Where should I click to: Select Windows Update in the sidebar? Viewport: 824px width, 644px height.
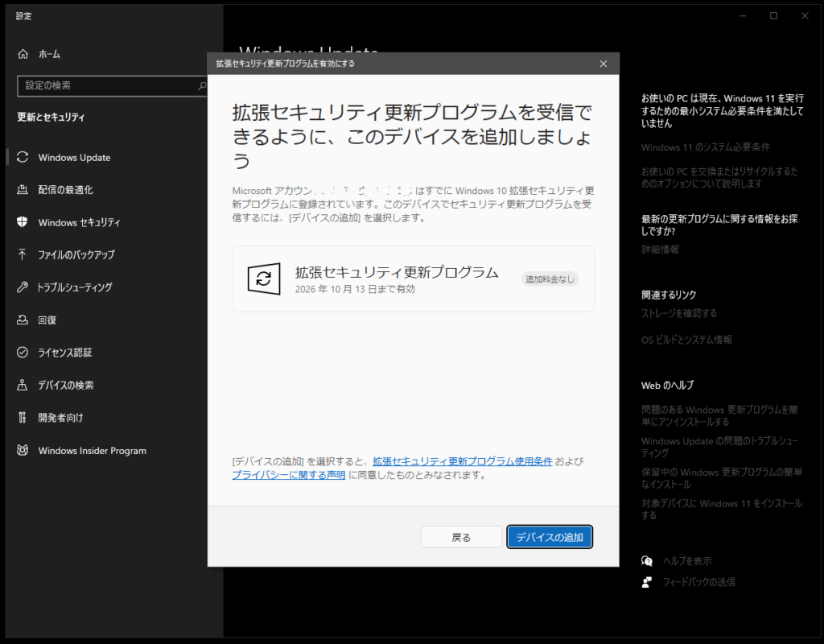point(74,157)
